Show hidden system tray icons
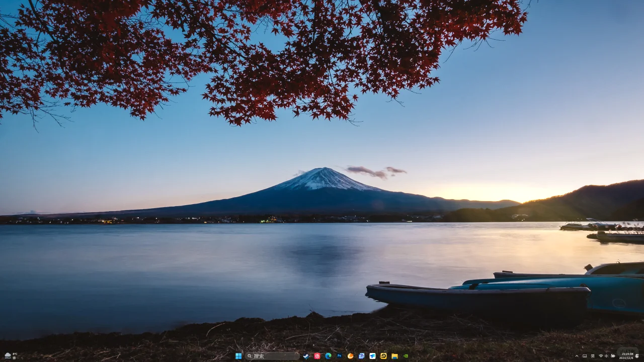This screenshot has width=644, height=362. pos(577,356)
